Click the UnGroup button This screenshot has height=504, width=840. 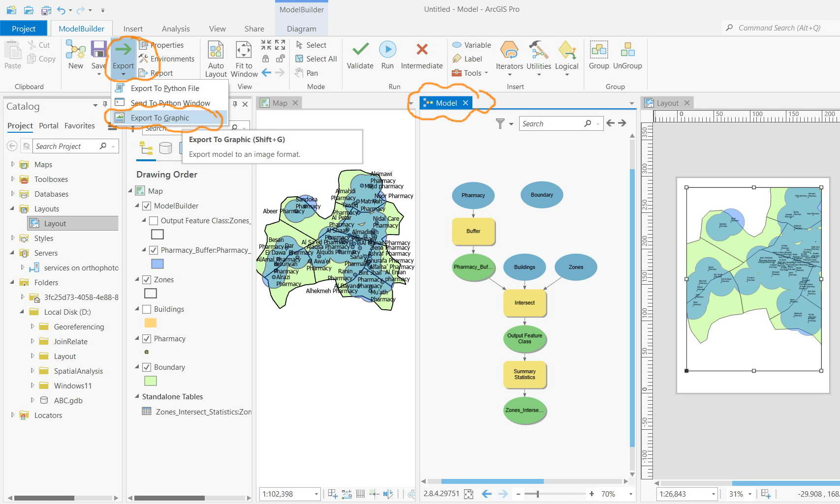(x=627, y=54)
